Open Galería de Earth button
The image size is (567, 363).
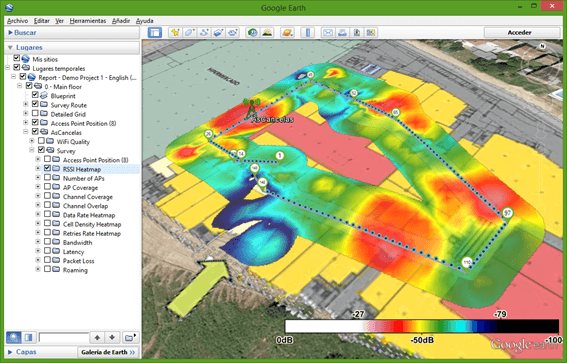(x=108, y=352)
